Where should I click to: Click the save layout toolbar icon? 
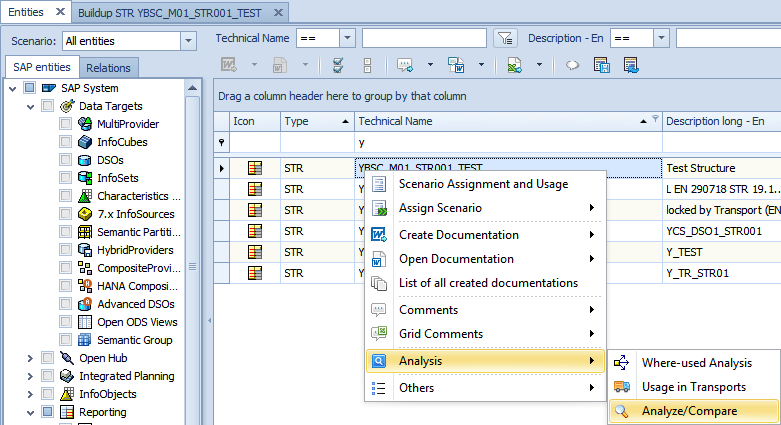tap(602, 66)
